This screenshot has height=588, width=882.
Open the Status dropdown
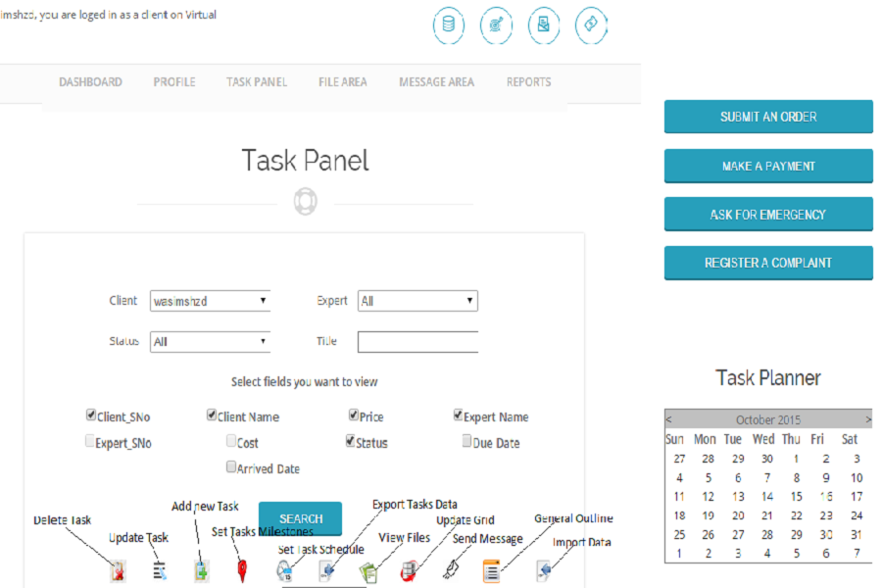(210, 342)
